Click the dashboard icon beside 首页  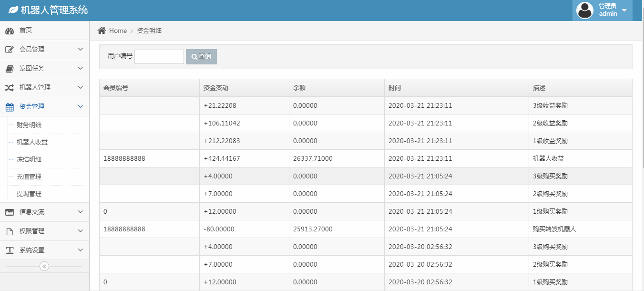click(10, 31)
